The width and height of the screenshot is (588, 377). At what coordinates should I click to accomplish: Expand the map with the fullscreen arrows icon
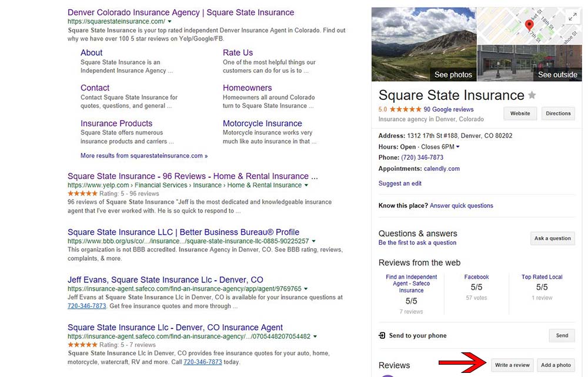[x=572, y=17]
